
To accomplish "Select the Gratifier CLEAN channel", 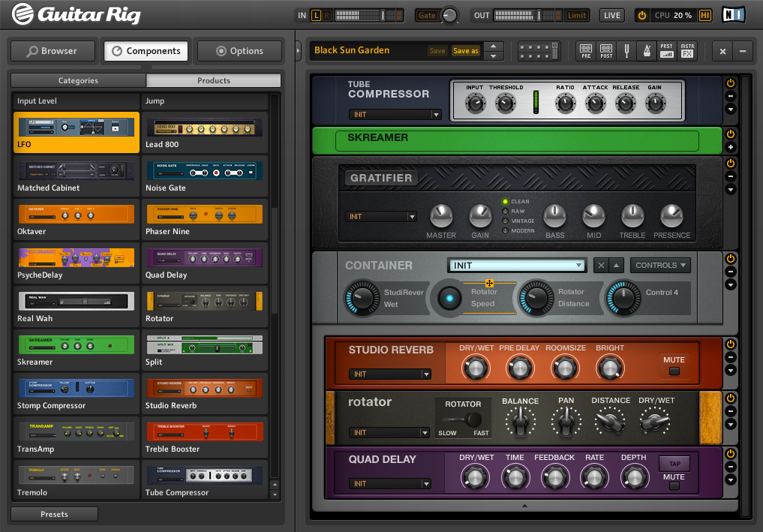I will point(505,202).
